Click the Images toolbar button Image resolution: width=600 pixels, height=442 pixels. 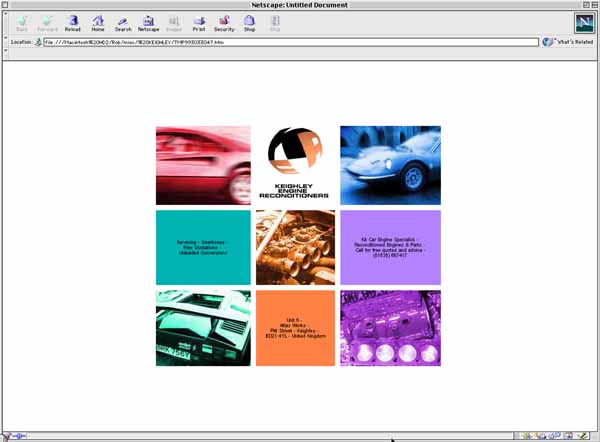point(174,24)
